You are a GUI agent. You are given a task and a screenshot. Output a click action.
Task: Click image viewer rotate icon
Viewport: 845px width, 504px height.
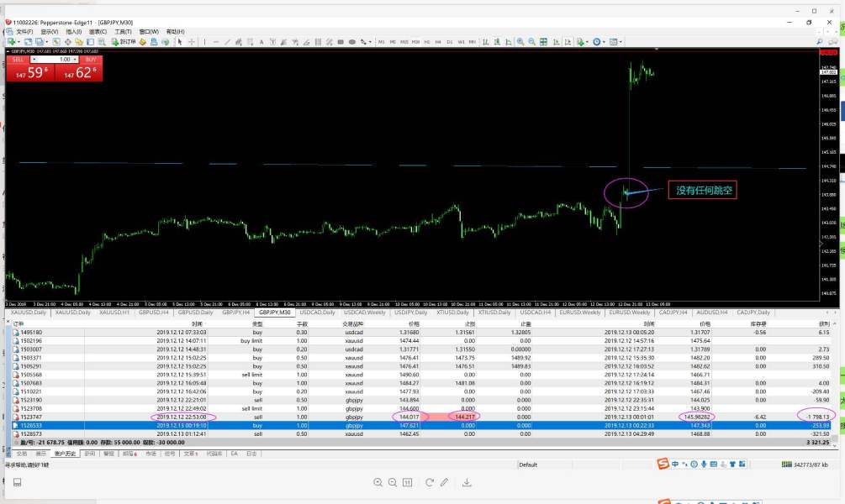pos(429,482)
